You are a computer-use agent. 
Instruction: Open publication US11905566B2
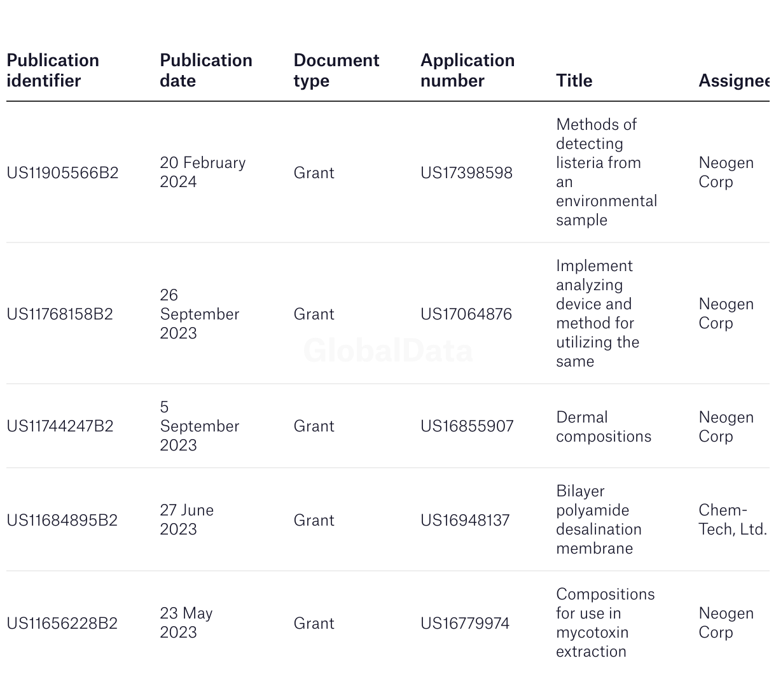[62, 173]
